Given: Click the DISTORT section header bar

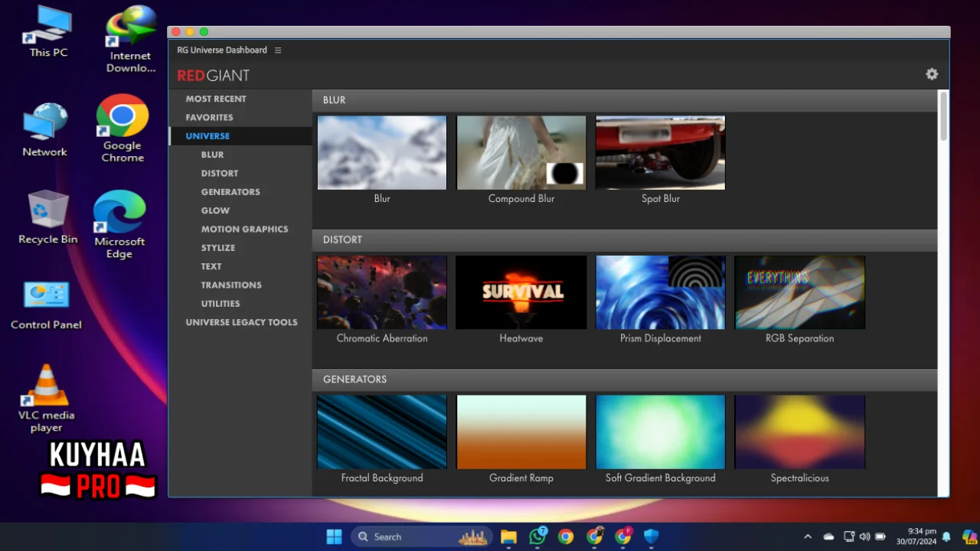Looking at the screenshot, I should pyautogui.click(x=625, y=240).
